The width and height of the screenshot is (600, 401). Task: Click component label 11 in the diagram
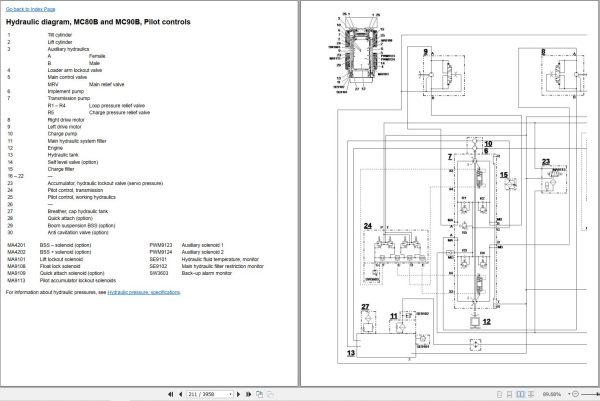(394, 316)
